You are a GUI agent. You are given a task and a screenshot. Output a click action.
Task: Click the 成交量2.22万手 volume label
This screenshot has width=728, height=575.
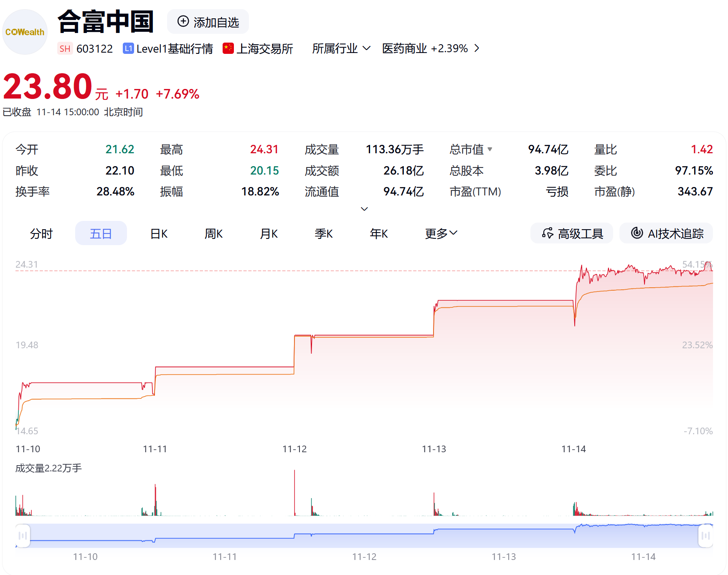point(48,468)
